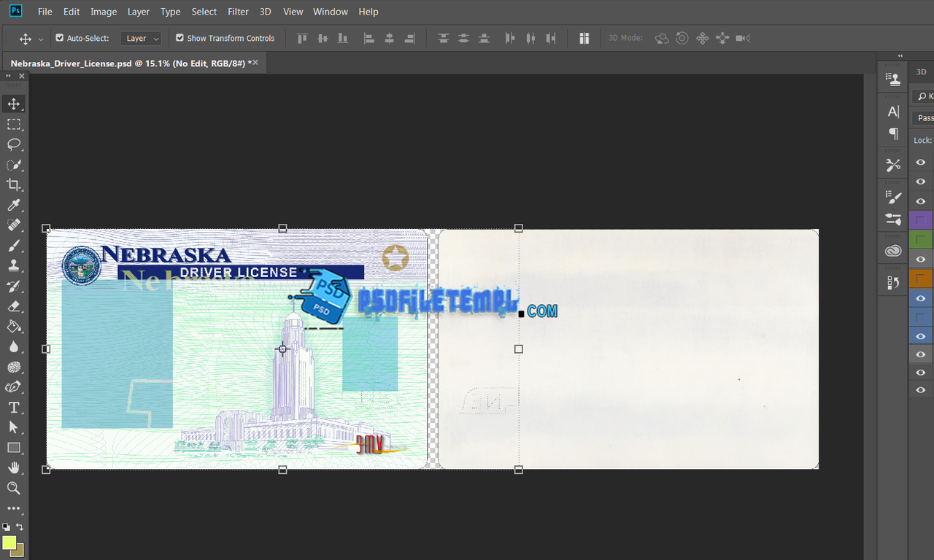Open the Window menu

click(x=331, y=12)
